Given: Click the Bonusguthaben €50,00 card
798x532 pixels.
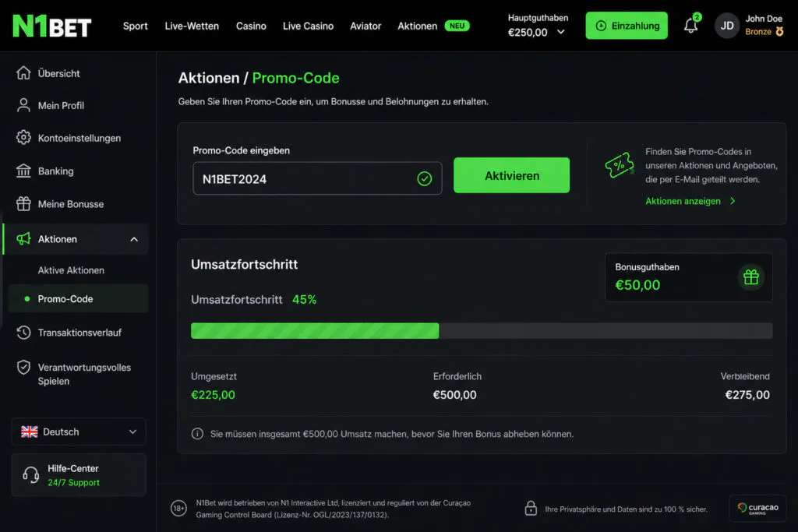Looking at the screenshot, I should [x=689, y=277].
